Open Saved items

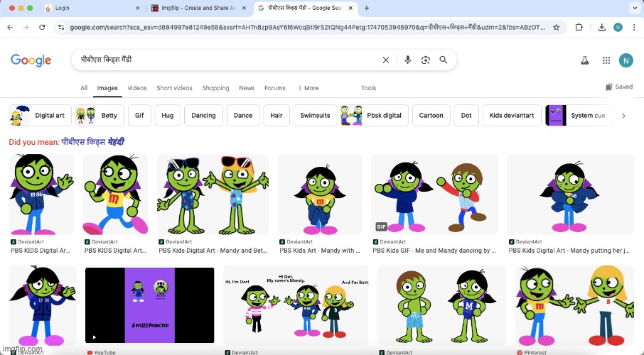pos(619,87)
